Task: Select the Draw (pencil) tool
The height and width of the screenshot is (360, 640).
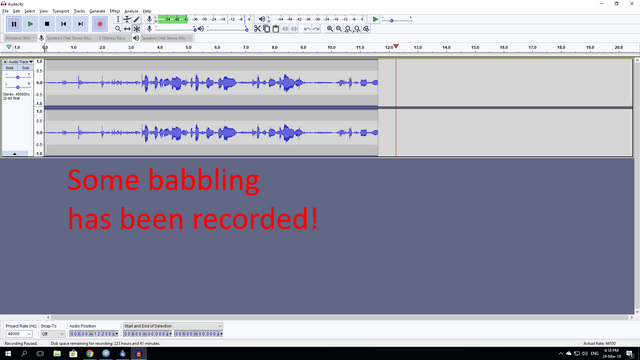Action: 137,19
